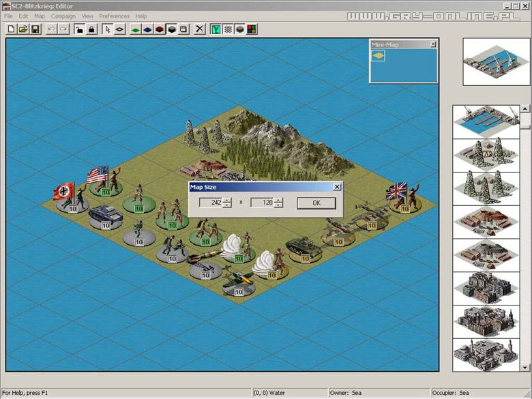Toggle the four-color squares ownership icon
This screenshot has height=399, width=532.
(x=252, y=29)
